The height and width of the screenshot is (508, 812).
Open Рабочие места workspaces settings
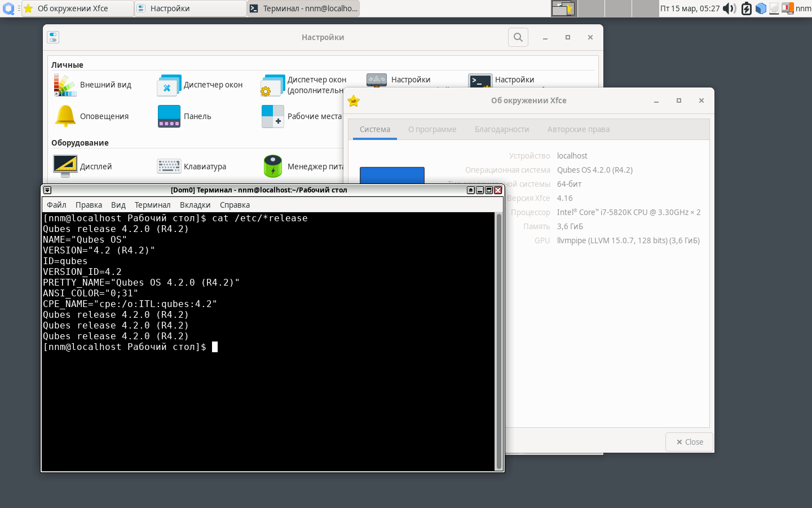302,116
